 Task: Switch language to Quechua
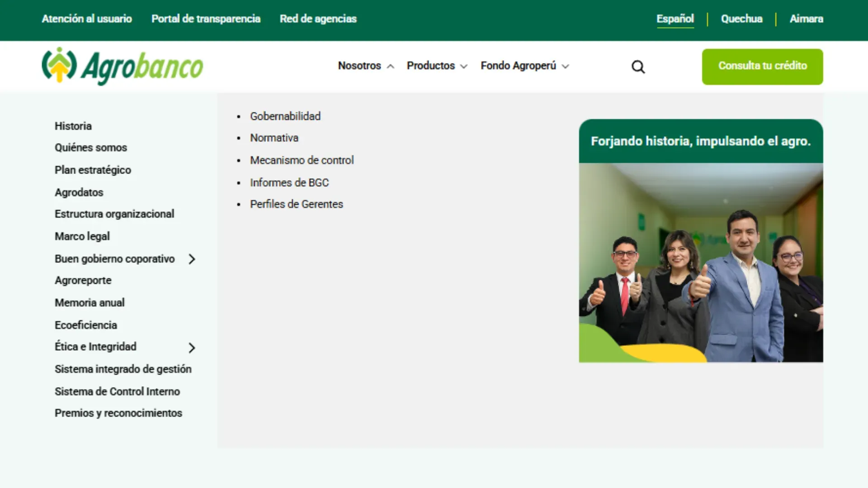(741, 19)
